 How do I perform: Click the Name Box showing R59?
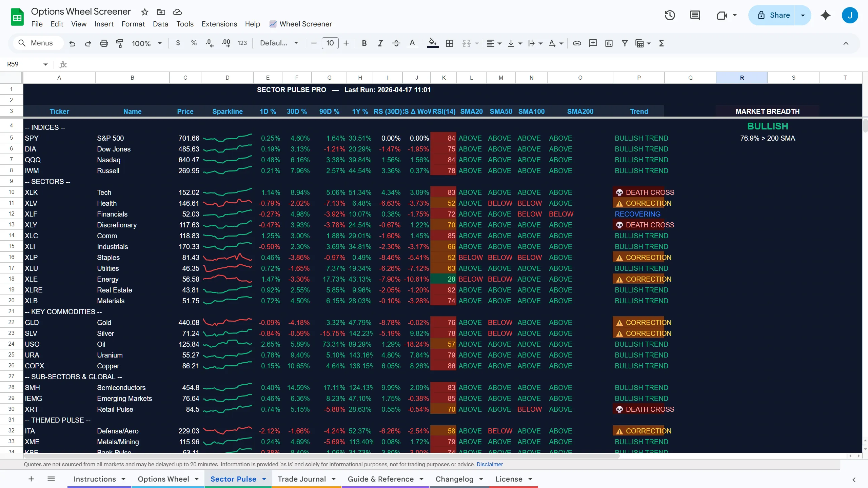(27, 64)
